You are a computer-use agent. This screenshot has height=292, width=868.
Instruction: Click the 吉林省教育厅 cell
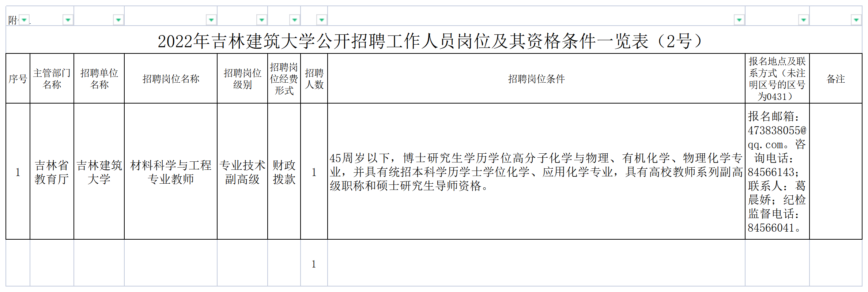click(52, 172)
